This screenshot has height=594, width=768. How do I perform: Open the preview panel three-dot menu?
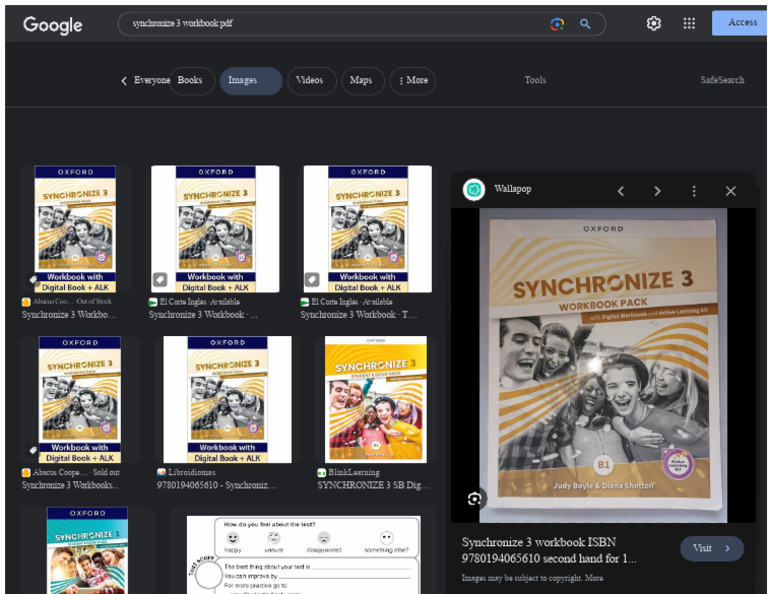[x=694, y=191]
